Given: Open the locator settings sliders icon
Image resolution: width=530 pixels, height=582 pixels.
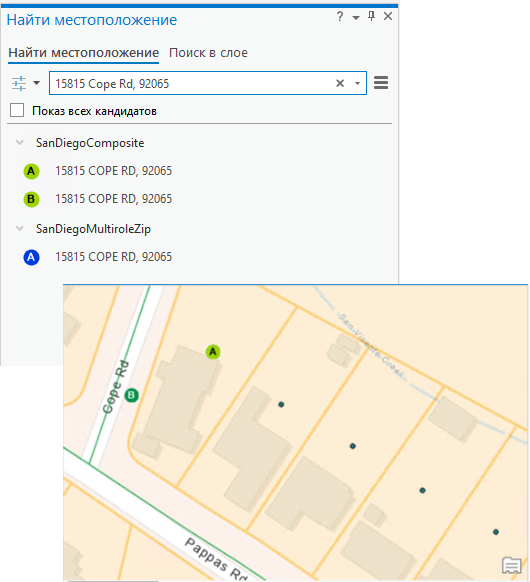Looking at the screenshot, I should coord(19,83).
